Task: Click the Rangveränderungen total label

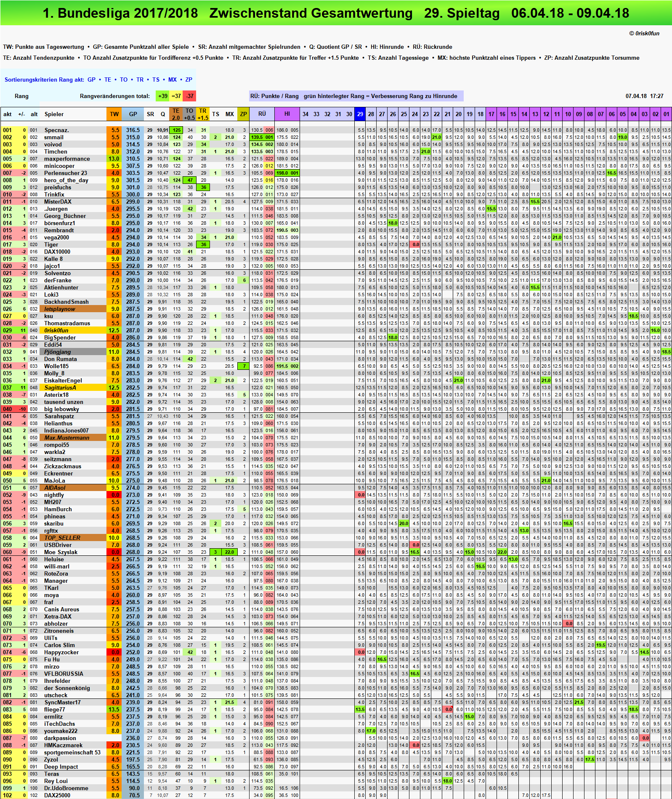Action: pos(115,96)
